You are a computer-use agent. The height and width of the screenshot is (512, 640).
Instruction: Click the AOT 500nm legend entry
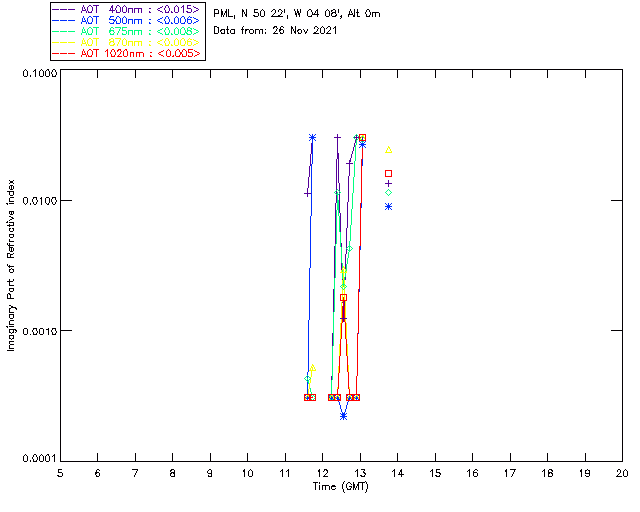click(x=127, y=20)
